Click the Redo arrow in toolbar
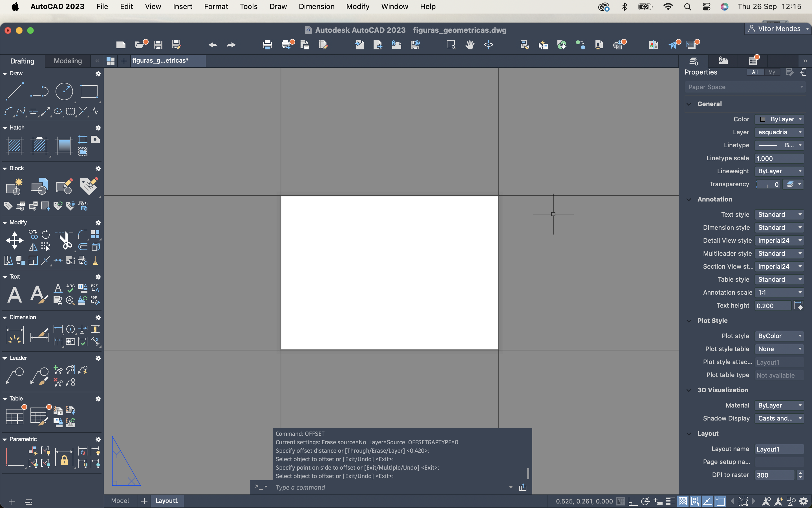This screenshot has width=812, height=508. (x=231, y=45)
